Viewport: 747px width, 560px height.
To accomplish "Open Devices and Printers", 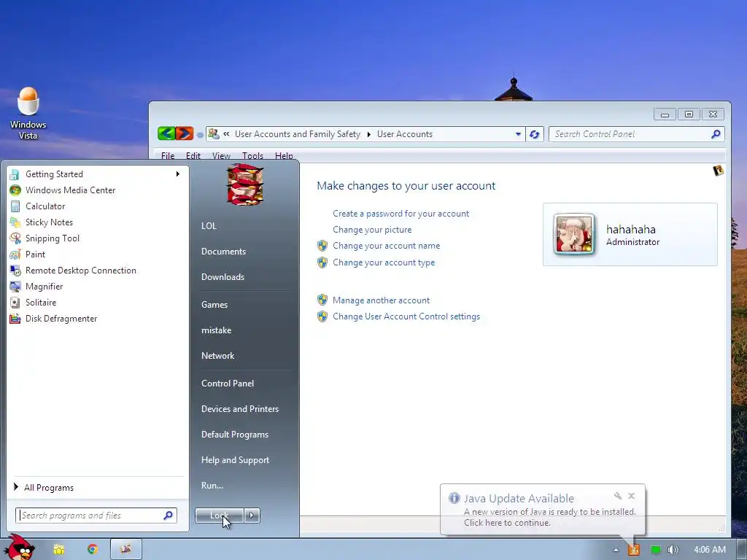I will [239, 409].
